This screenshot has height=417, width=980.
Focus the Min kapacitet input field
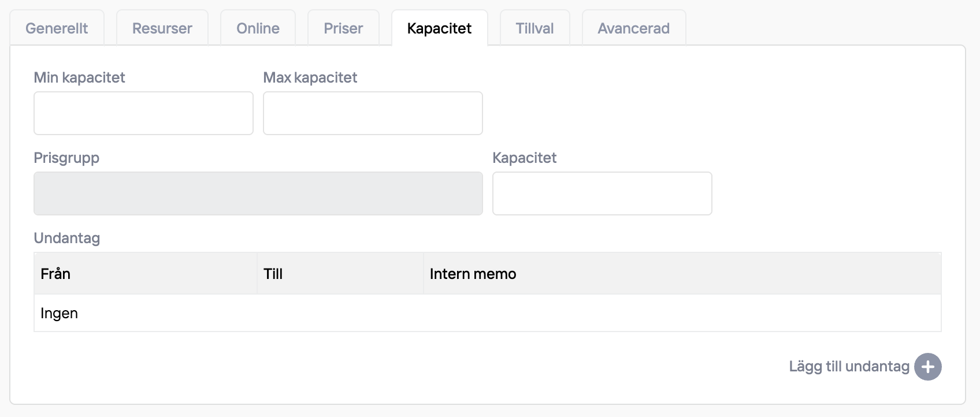(x=143, y=113)
